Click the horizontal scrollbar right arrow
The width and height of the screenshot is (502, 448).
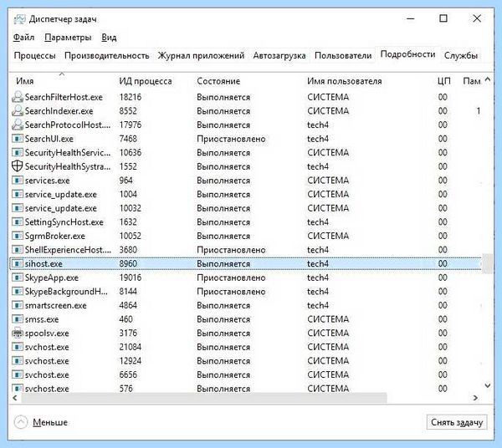pyautogui.click(x=475, y=398)
